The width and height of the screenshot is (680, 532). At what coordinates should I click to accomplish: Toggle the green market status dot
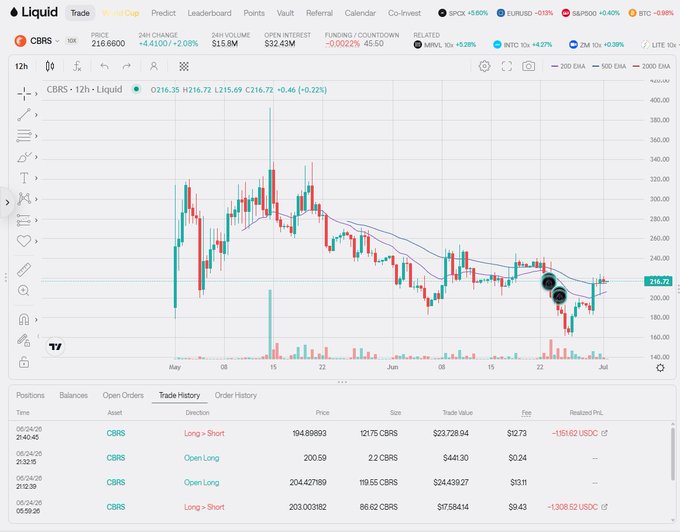click(136, 89)
